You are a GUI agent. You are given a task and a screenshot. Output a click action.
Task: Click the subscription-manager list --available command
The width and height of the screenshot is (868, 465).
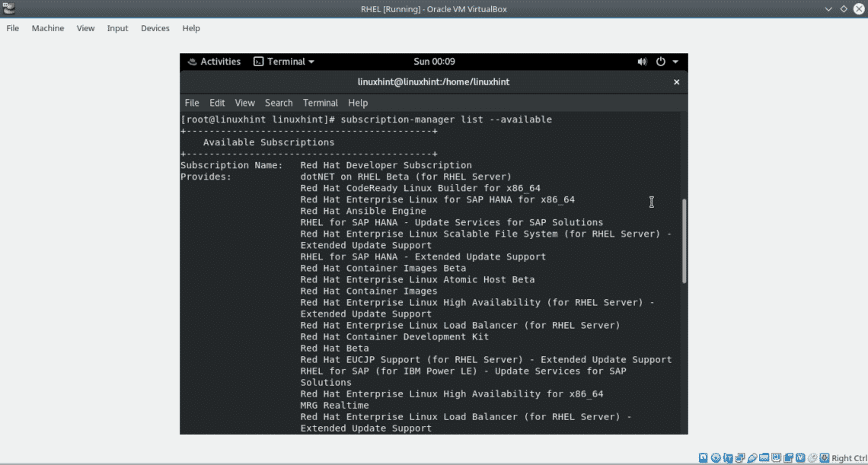pos(446,119)
